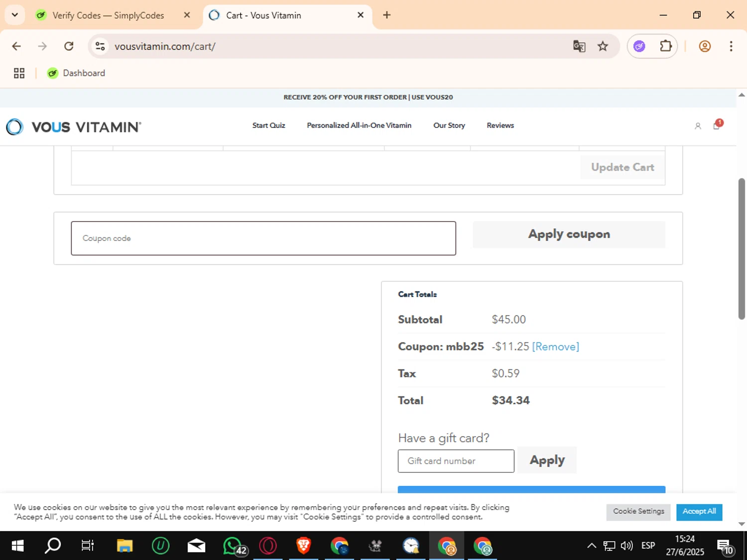The image size is (747, 560).
Task: Click the tax value $0.59
Action: (505, 373)
